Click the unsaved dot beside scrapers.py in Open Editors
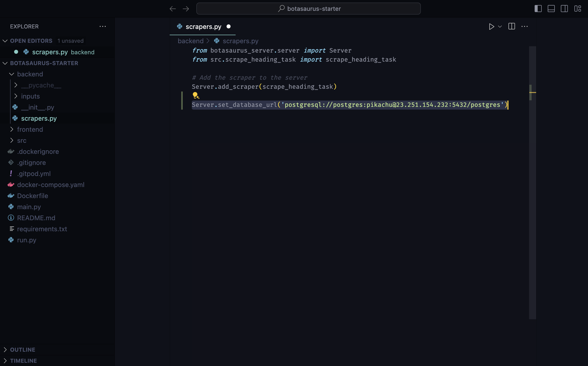The width and height of the screenshot is (588, 366). coord(16,52)
